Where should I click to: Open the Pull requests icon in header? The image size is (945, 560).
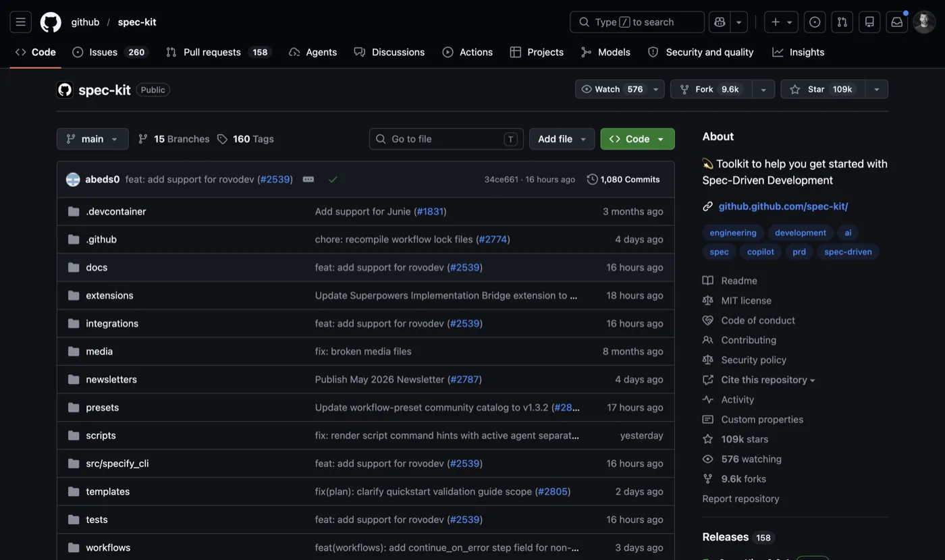(x=842, y=22)
